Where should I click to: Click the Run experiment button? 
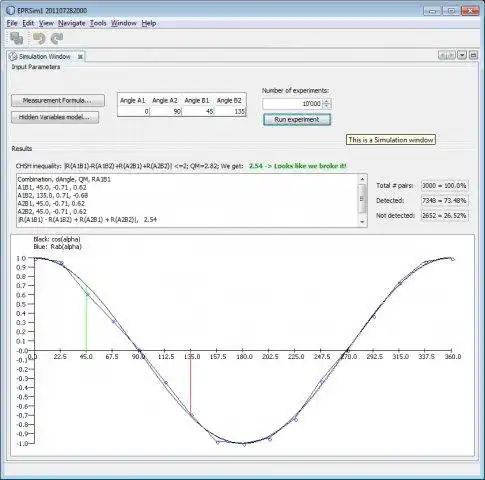point(297,120)
